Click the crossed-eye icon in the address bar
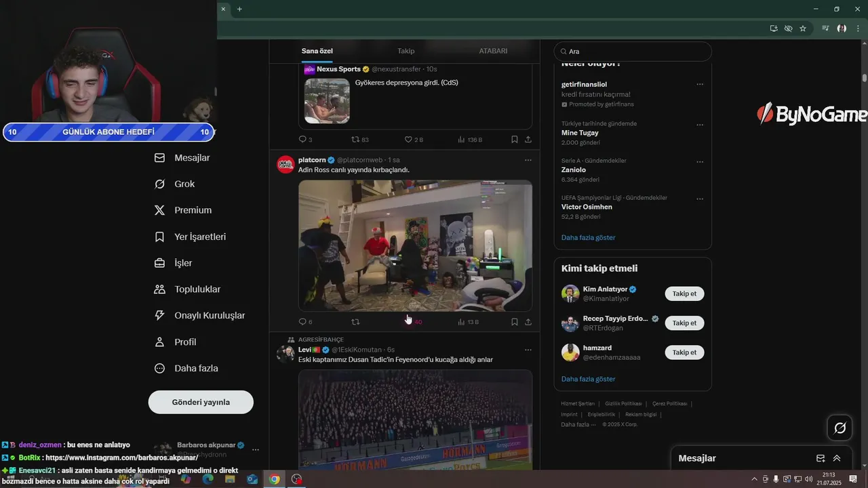Screen dimensions: 868x488 coord(788,28)
